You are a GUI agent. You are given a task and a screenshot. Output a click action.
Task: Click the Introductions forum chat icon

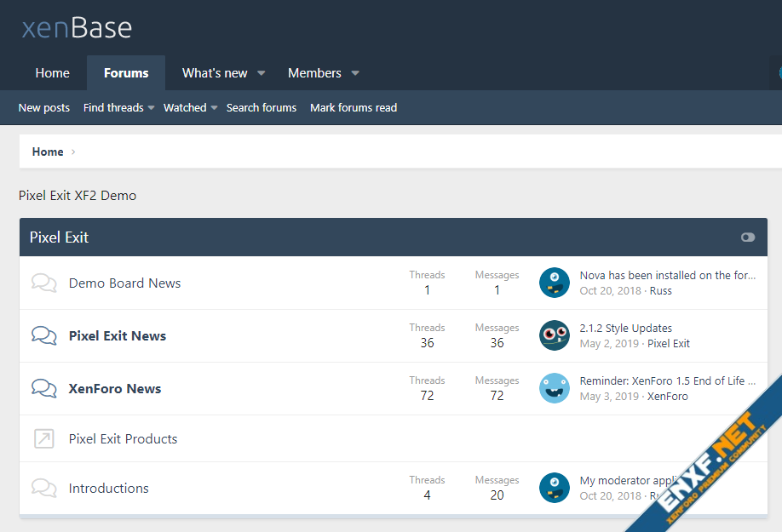(44, 489)
